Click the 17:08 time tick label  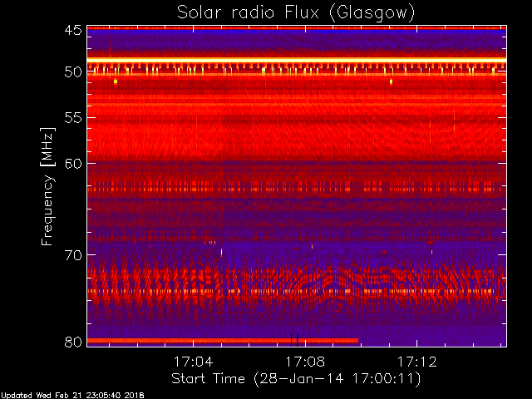pos(305,362)
